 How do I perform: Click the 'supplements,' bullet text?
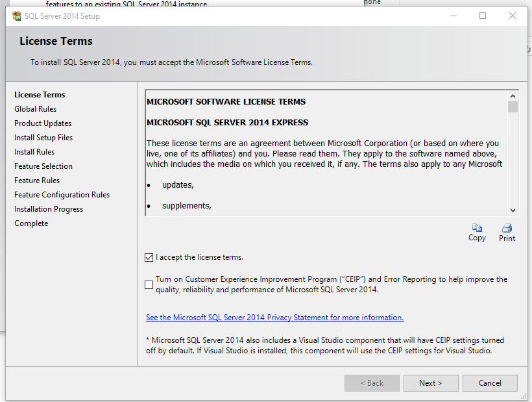187,206
